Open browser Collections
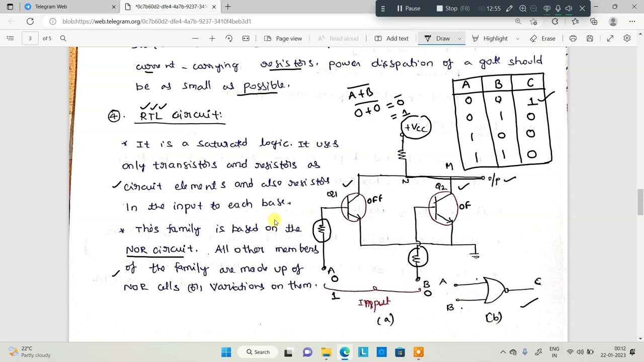This screenshot has height=362, width=644. 594,21
